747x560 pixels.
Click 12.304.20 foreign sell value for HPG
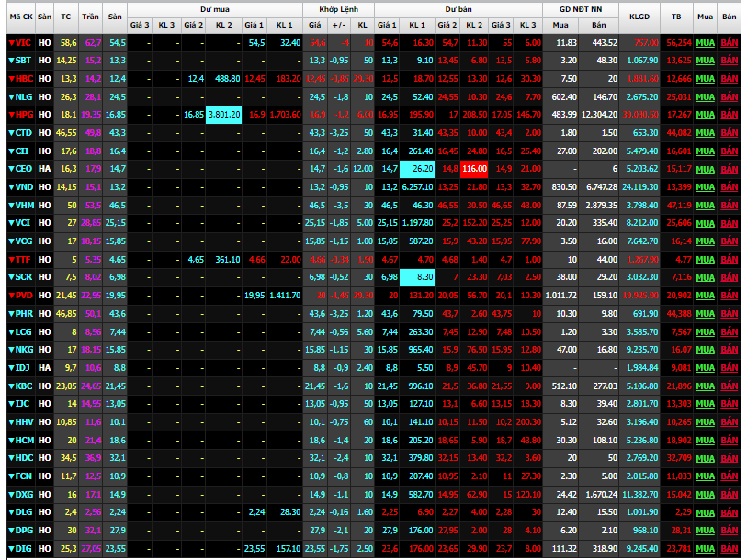(x=599, y=115)
